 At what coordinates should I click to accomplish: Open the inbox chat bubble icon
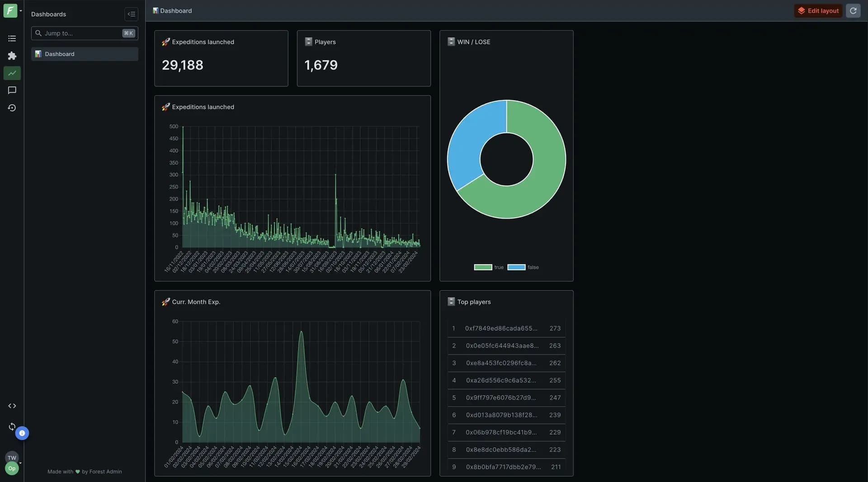click(x=12, y=90)
